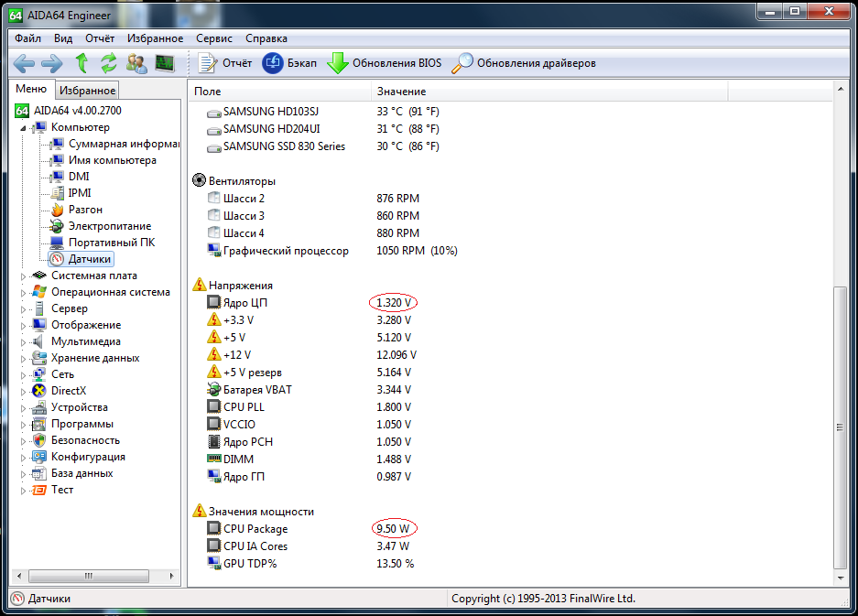This screenshot has height=616, width=858.
Task: Click the Отчёт toolbar button
Action: pos(225,63)
